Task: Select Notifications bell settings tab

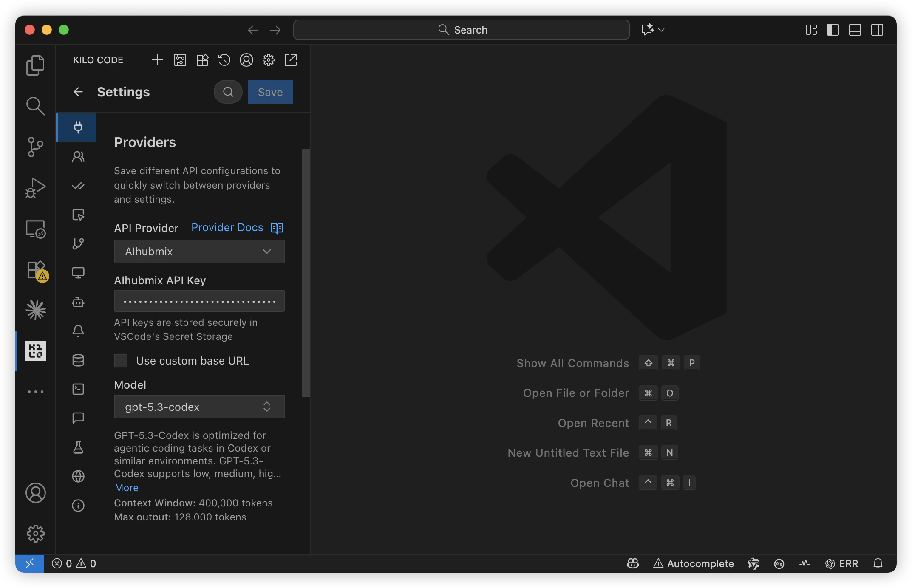Action: pyautogui.click(x=78, y=331)
